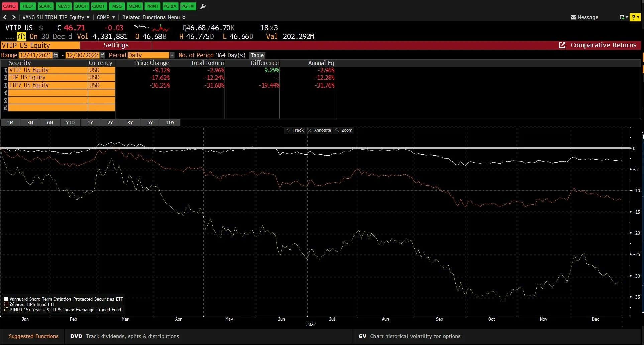This screenshot has width=644, height=345.
Task: Toggle PIMCO 15+ Year legend swatch
Action: pos(6,310)
